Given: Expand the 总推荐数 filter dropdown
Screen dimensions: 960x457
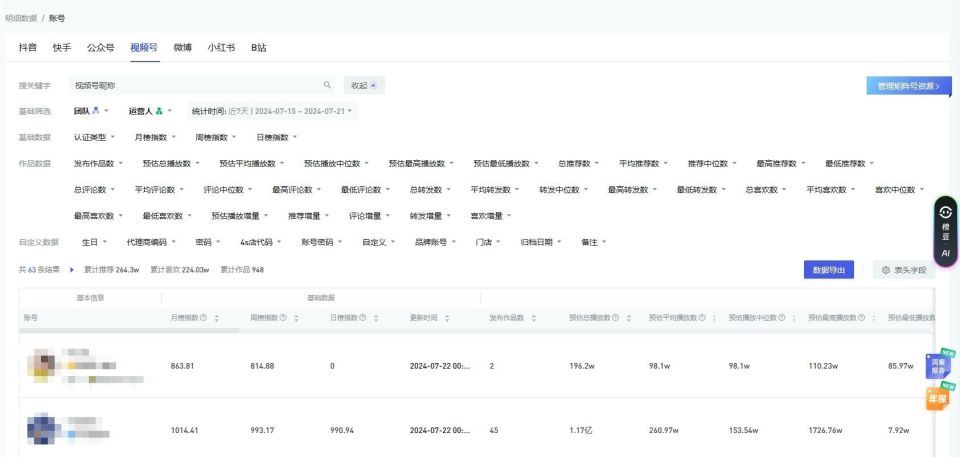Looking at the screenshot, I should point(578,164).
